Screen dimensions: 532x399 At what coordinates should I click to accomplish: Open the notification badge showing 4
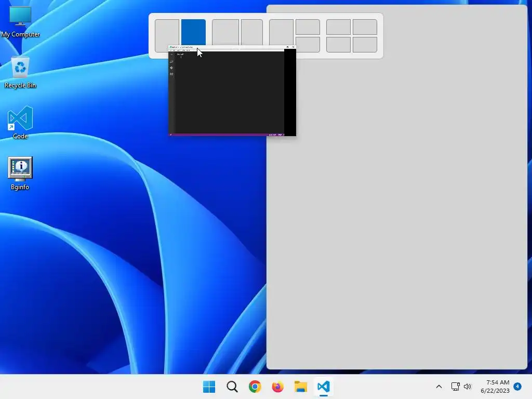coord(517,386)
